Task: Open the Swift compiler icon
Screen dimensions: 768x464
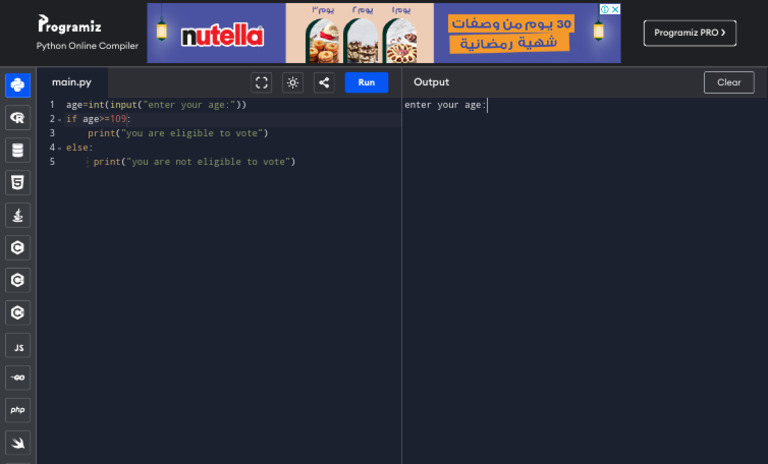Action: pos(17,442)
